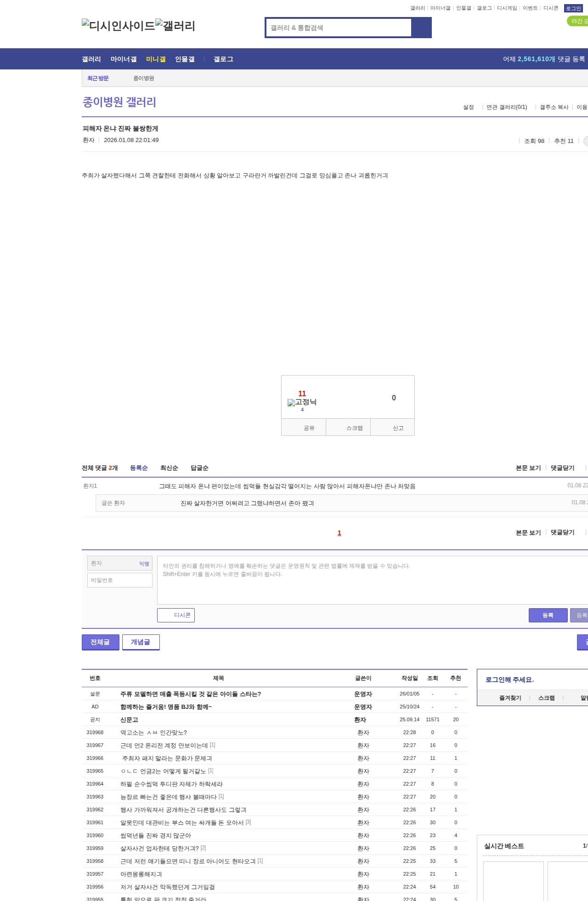Image resolution: width=588 pixels, height=901 pixels.
Task: Collapse comments with top 댓글닫기
Action: pyautogui.click(x=562, y=468)
